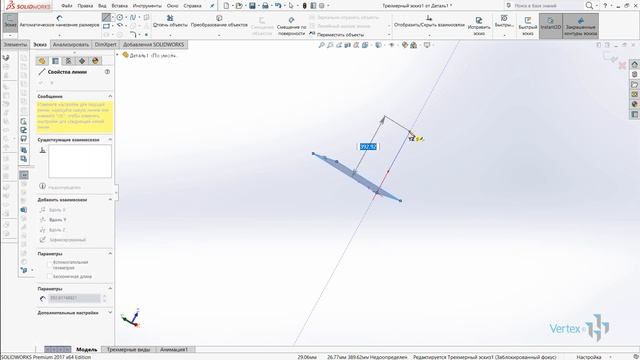This screenshot has width=640, height=360.
Task: Check the Infinite length checkbox
Action: [50, 276]
